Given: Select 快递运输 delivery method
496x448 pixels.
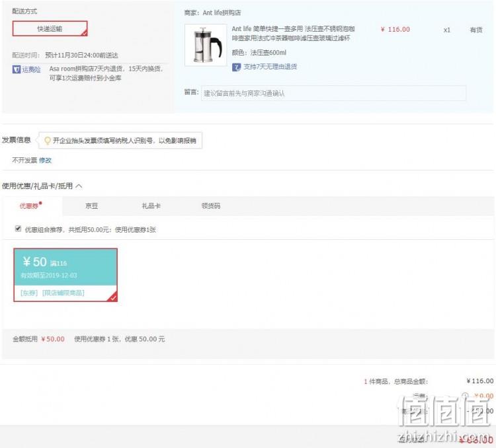Looking at the screenshot, I should 50,29.
